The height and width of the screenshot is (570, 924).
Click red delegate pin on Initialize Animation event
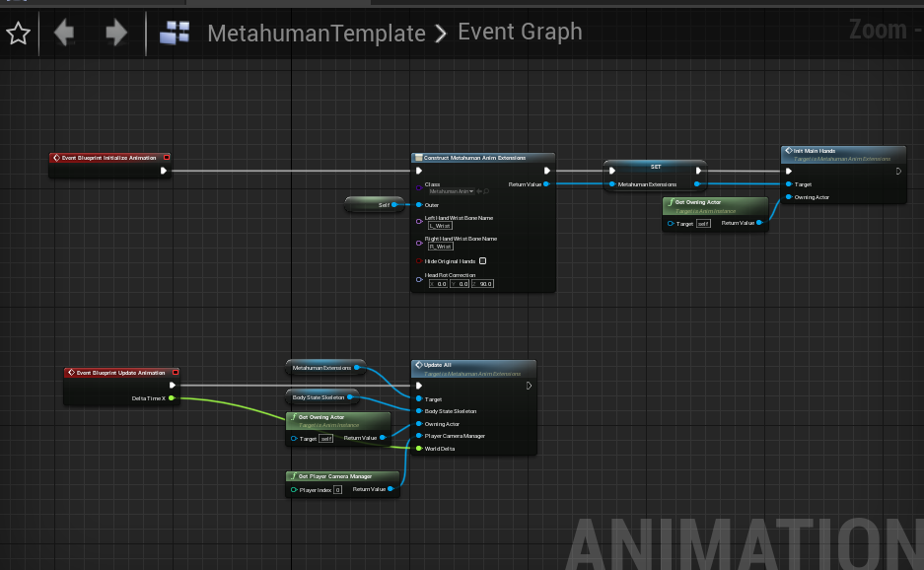pos(167,158)
